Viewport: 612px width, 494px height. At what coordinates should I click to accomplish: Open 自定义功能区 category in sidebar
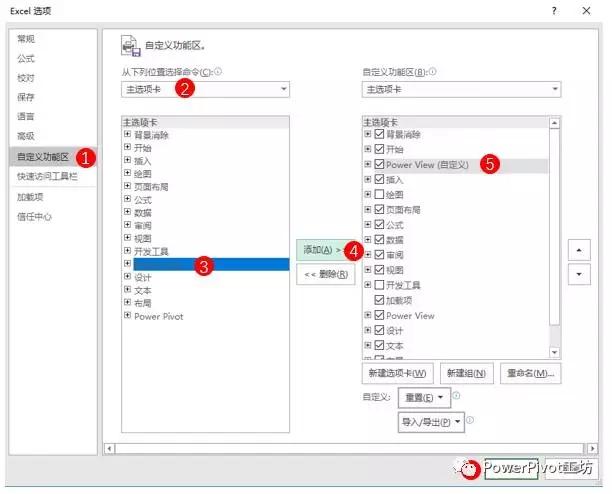(x=53, y=157)
